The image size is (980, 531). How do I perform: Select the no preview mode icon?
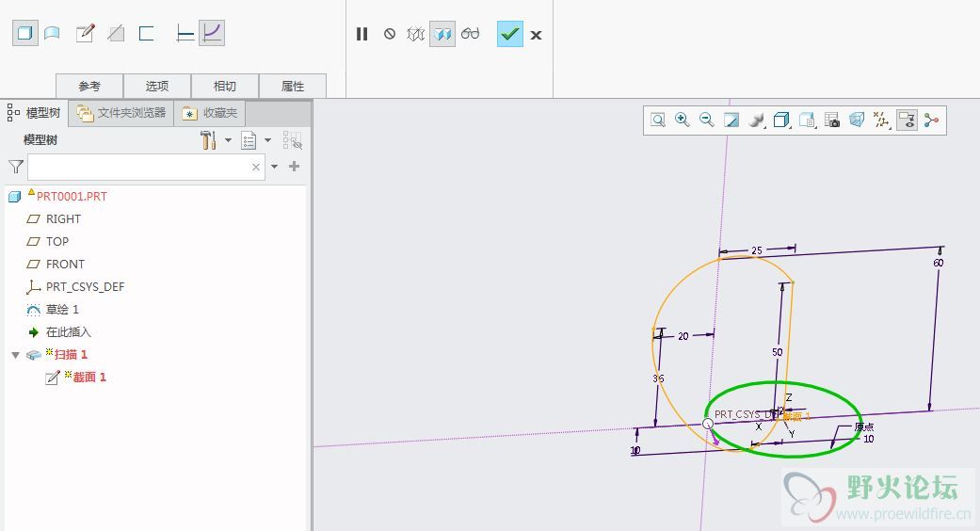coord(390,34)
